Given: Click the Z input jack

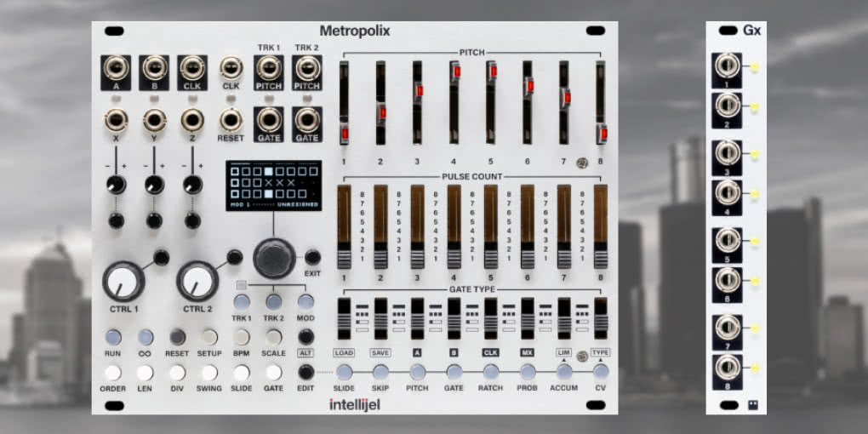Looking at the screenshot, I should tap(192, 120).
